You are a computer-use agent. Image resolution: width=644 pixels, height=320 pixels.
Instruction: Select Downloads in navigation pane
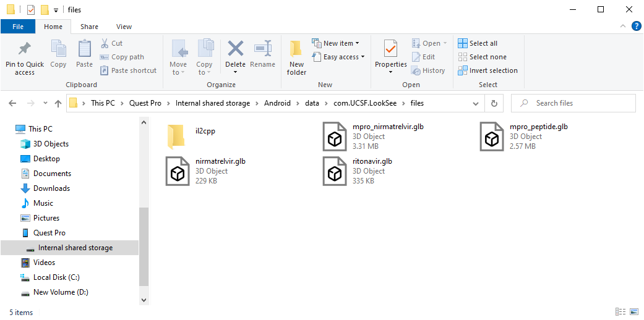pos(51,188)
